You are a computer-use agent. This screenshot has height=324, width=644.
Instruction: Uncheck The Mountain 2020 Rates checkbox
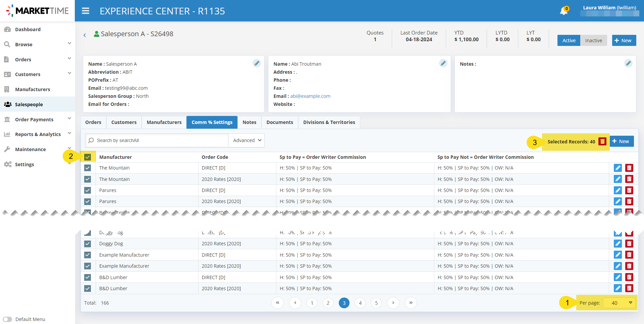tap(88, 179)
